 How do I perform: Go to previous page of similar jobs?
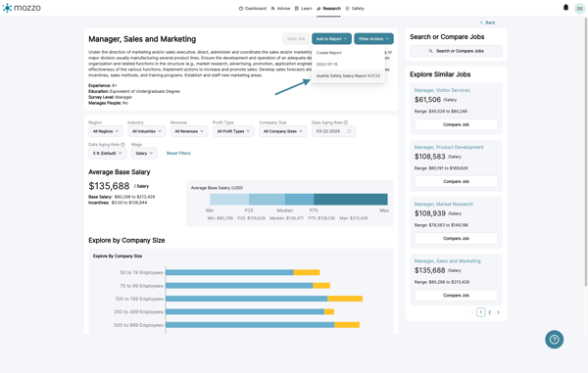point(471,312)
